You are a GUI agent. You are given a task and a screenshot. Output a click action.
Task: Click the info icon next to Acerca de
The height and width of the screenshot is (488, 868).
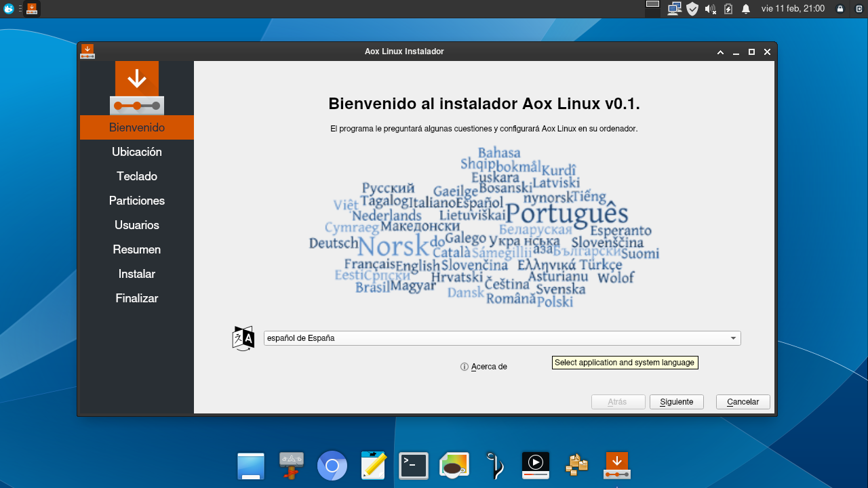tap(465, 367)
